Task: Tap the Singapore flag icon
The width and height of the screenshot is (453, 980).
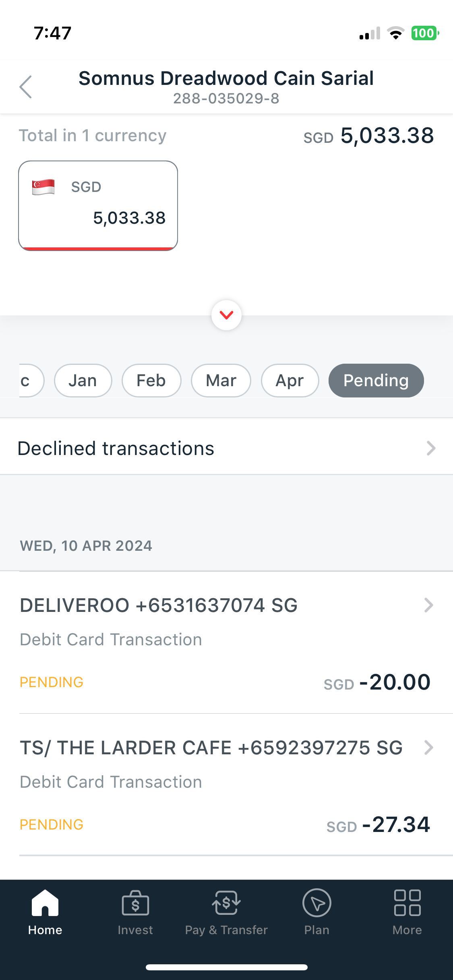Action: tap(43, 187)
